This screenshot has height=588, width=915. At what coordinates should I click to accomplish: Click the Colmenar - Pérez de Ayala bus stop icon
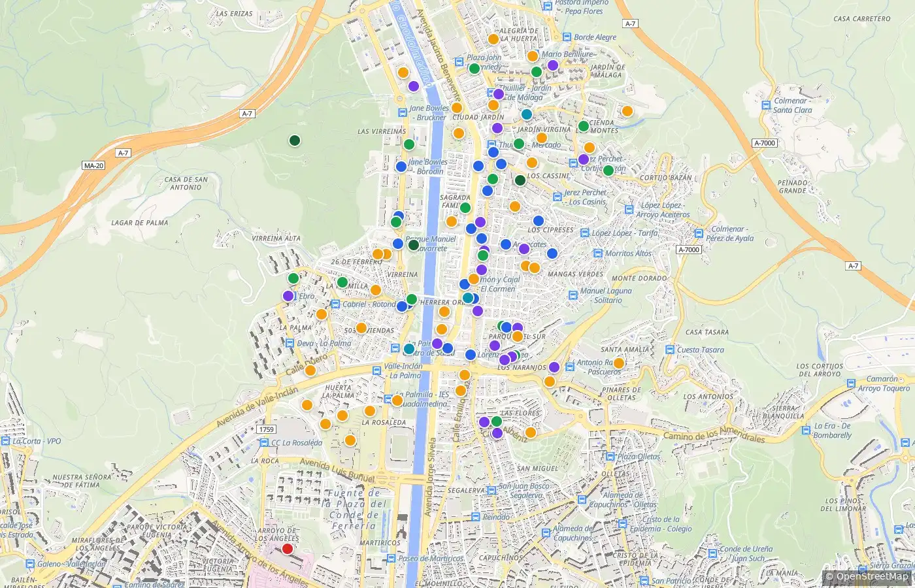[699, 233]
